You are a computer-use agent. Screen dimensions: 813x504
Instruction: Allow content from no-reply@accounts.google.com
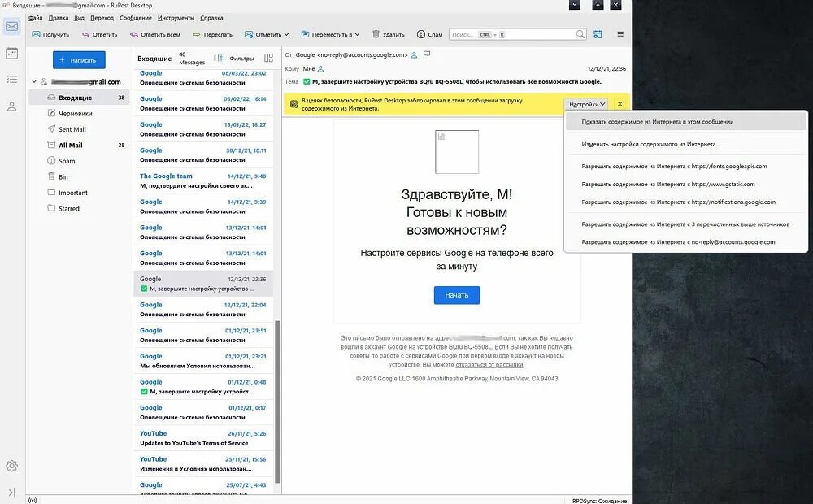685,242
